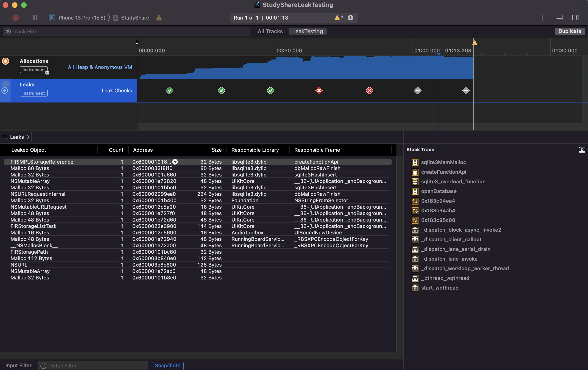The width and height of the screenshot is (588, 370).
Task: Start recording with the red record button
Action: pyautogui.click(x=15, y=18)
